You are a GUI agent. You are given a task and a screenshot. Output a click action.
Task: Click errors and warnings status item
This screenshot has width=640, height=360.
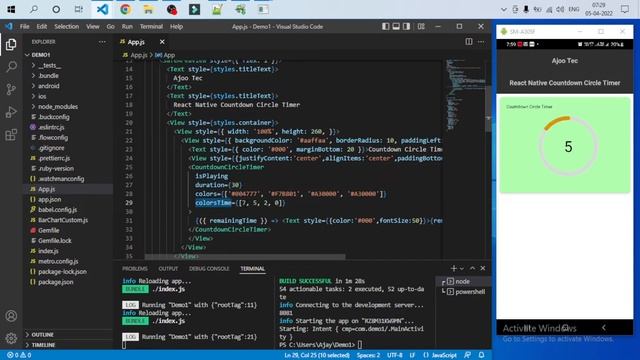19,355
